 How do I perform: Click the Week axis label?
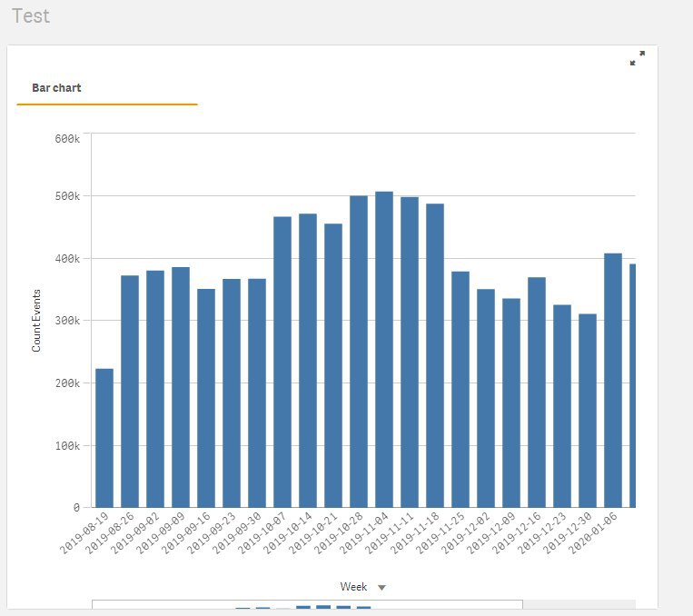pyautogui.click(x=353, y=587)
